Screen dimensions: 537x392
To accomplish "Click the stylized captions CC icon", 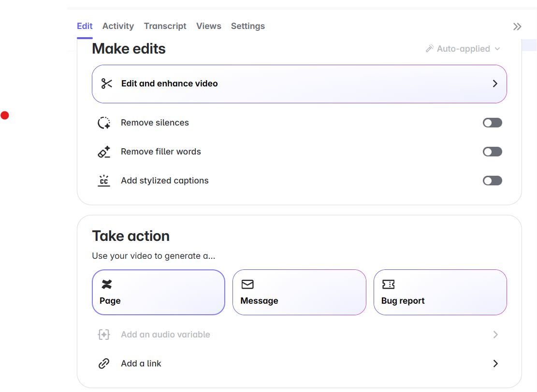I will pos(104,181).
